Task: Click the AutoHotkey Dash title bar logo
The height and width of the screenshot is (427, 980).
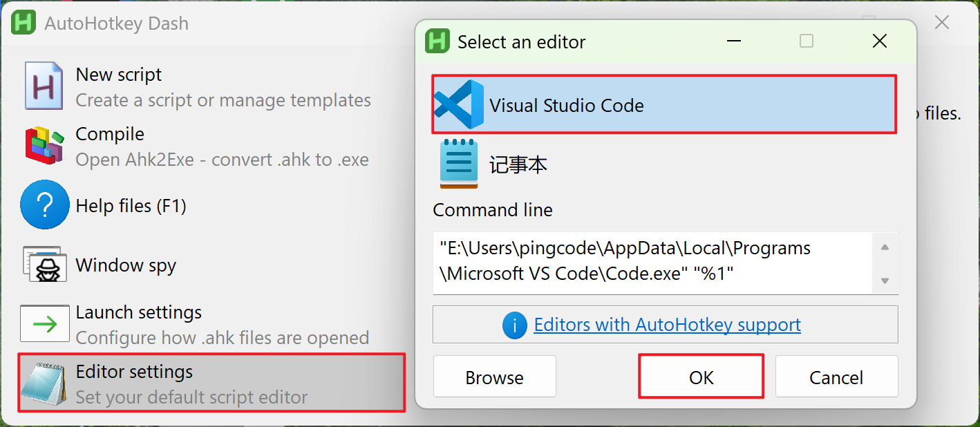Action: (23, 23)
